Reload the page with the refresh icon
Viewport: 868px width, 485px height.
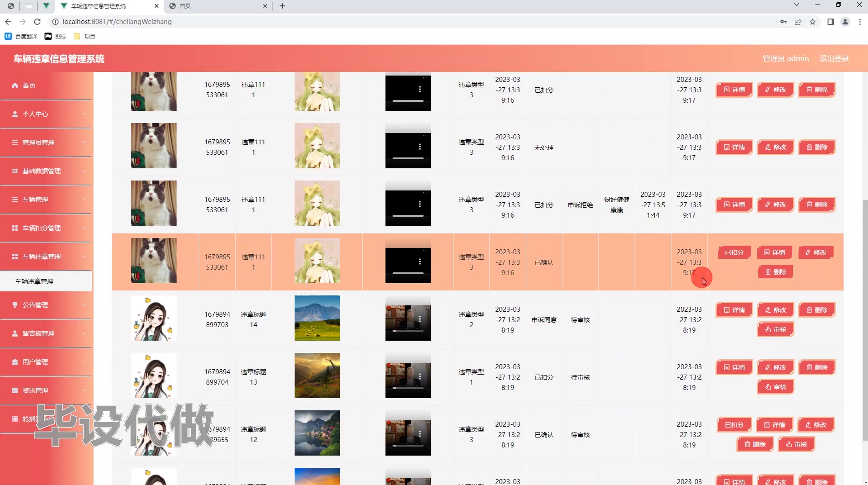coord(38,22)
